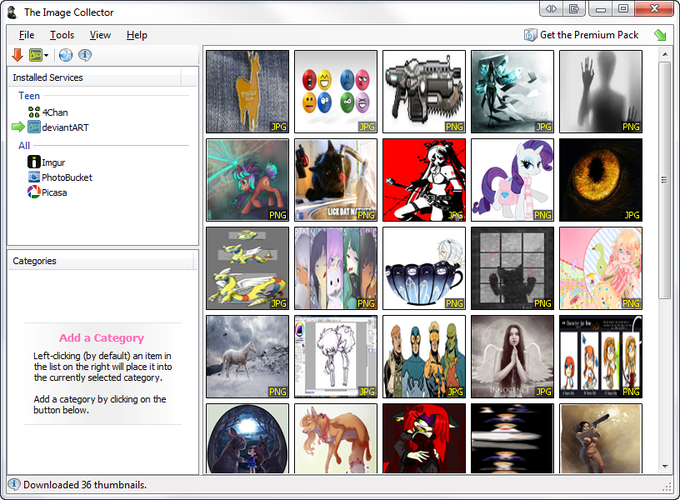Select the black cat at faucet thumbnail
Image resolution: width=680 pixels, height=500 pixels.
336,180
